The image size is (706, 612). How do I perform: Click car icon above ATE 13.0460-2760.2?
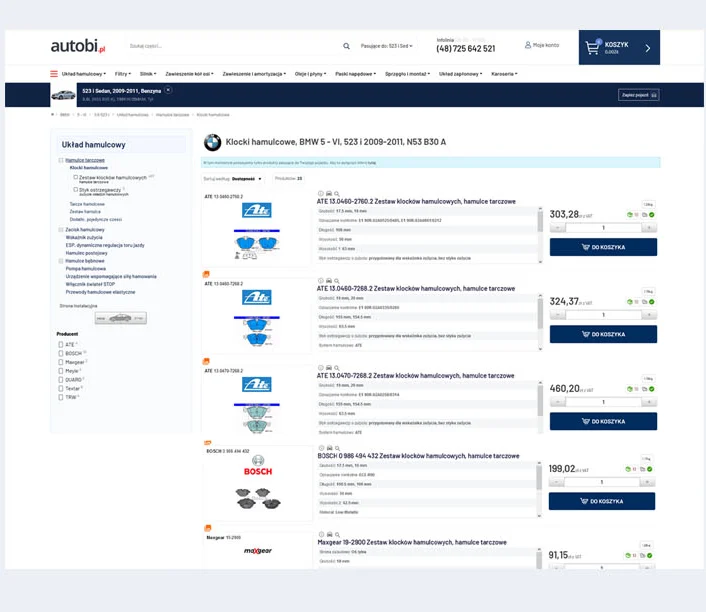point(329,194)
